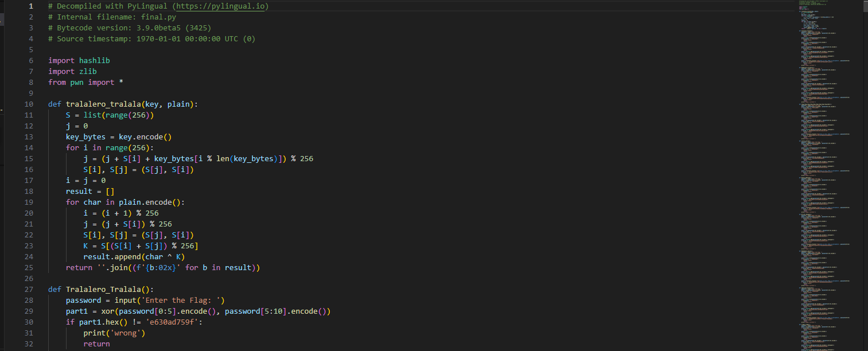
Task: Click the zlib module name
Action: (x=88, y=72)
